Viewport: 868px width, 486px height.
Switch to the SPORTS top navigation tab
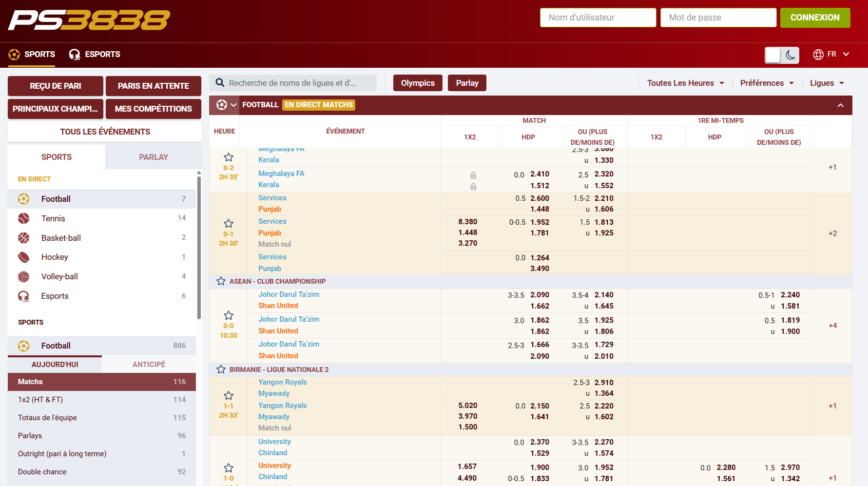[32, 55]
